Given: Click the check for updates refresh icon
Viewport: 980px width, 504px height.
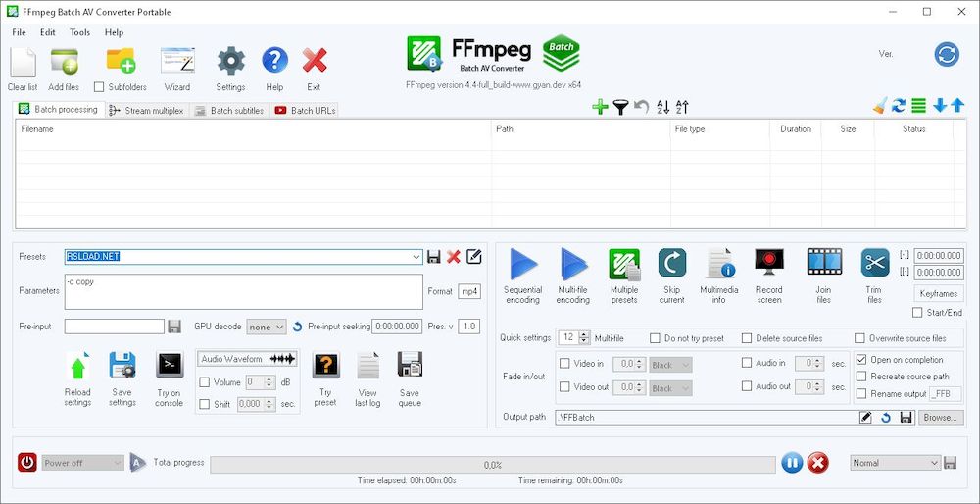Looking at the screenshot, I should [947, 54].
